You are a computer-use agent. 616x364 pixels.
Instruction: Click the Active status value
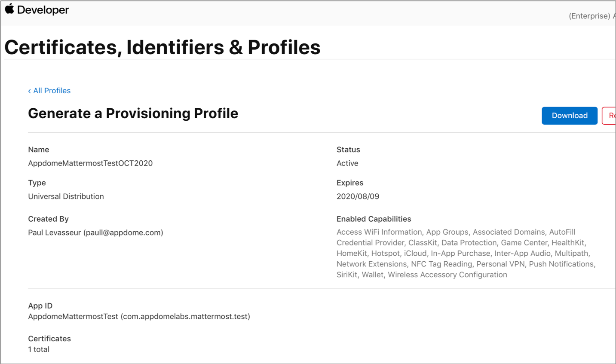coord(347,163)
